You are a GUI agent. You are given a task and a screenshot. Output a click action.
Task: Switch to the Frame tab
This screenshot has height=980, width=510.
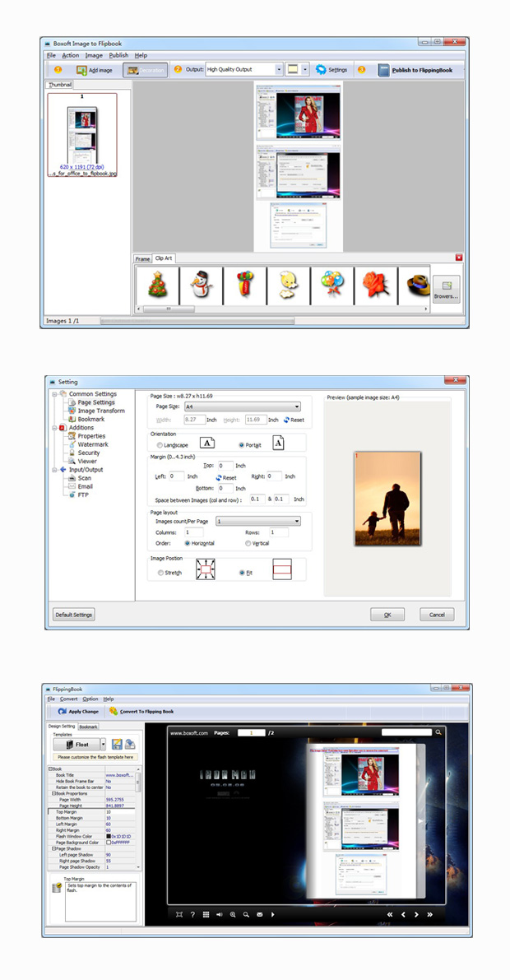coord(142,258)
